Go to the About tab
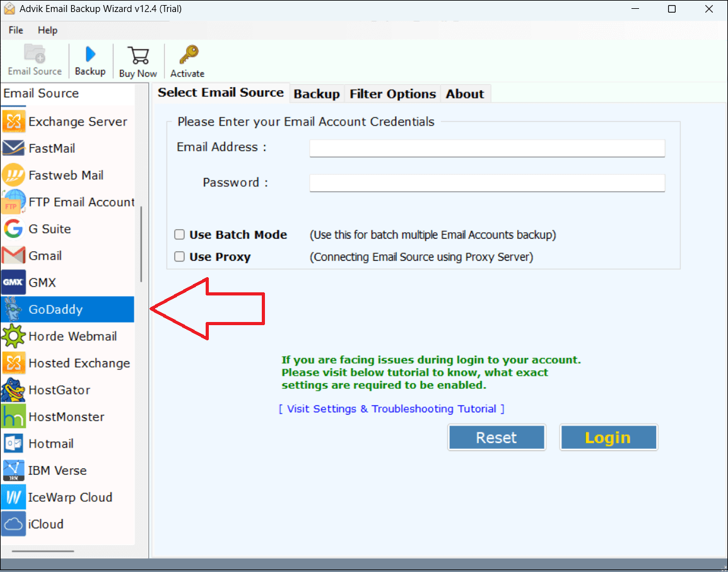The height and width of the screenshot is (572, 728). tap(465, 94)
